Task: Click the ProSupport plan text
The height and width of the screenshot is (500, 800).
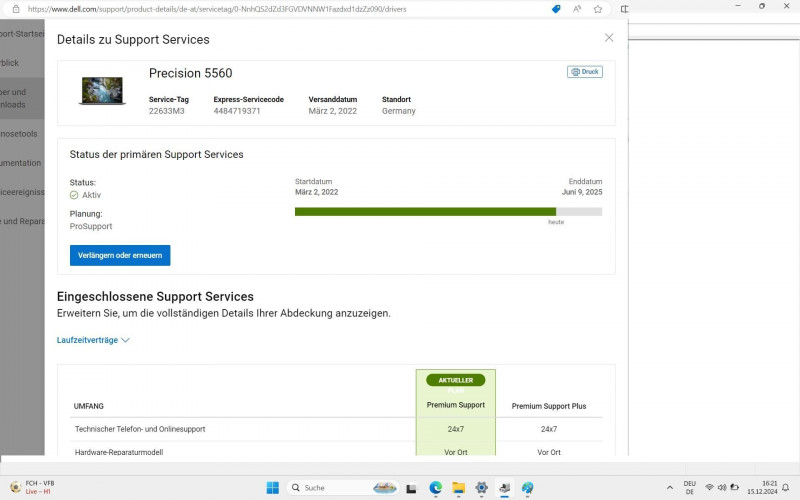Action: 91,226
